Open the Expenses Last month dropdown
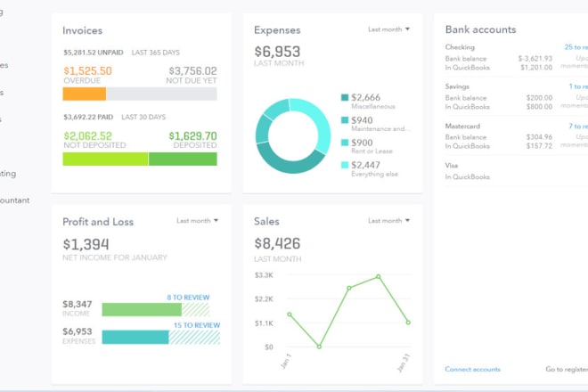Viewport: 588px width, 392px height. click(388, 29)
